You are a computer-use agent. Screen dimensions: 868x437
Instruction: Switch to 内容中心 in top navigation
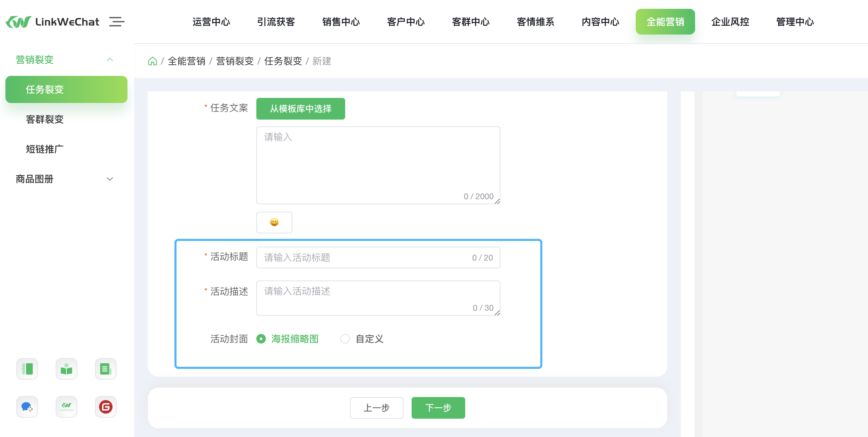(600, 22)
